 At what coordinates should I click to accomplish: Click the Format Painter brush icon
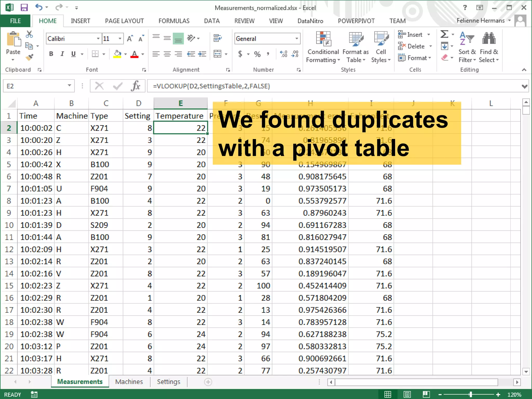(x=29, y=57)
